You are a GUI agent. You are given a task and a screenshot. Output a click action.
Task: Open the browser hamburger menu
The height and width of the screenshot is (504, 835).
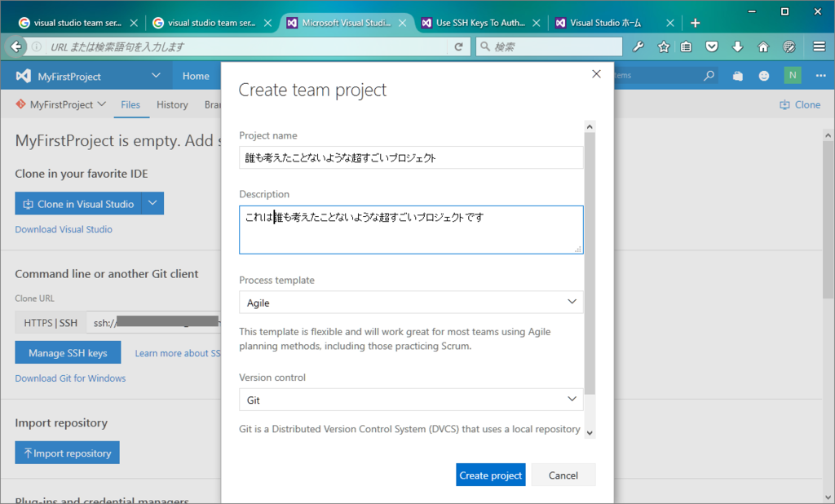tap(819, 46)
